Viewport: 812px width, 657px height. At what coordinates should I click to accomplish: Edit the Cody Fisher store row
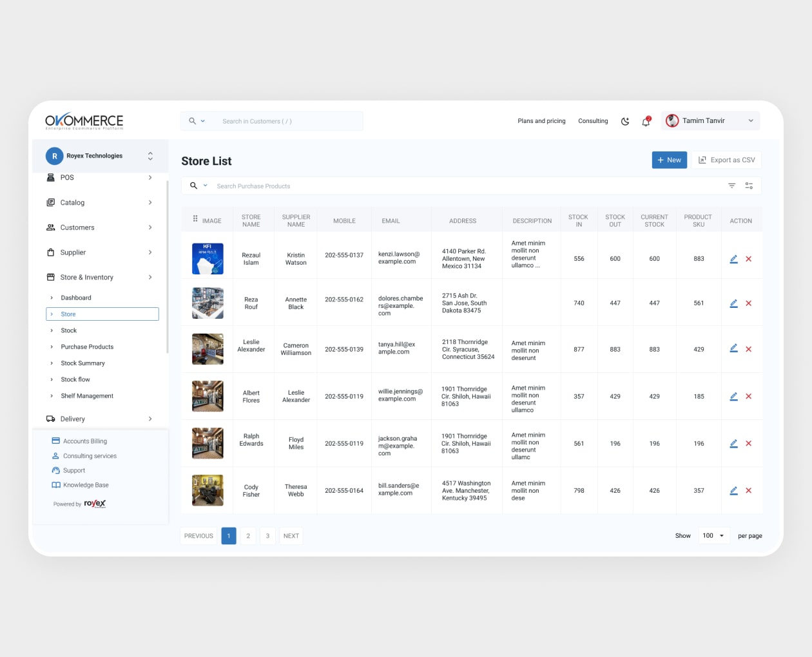click(733, 491)
